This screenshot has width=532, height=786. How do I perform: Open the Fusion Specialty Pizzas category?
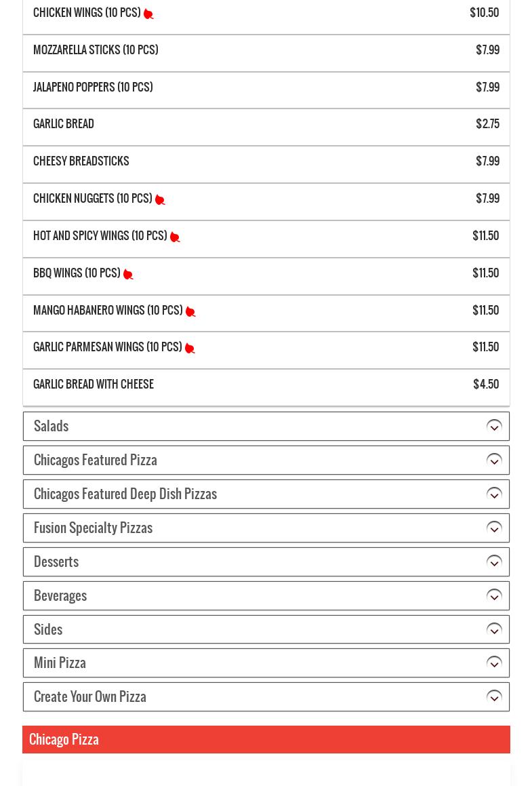coord(266,528)
